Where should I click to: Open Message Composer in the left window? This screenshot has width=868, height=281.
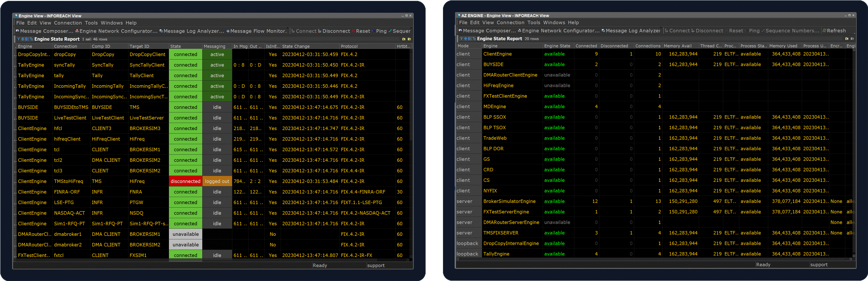coord(46,31)
